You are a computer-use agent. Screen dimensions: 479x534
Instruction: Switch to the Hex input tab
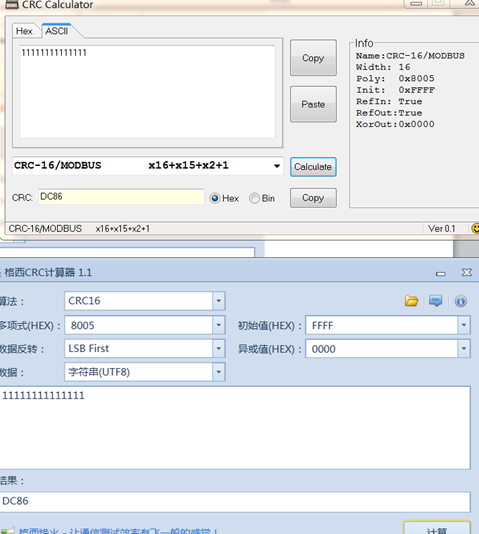click(24, 31)
